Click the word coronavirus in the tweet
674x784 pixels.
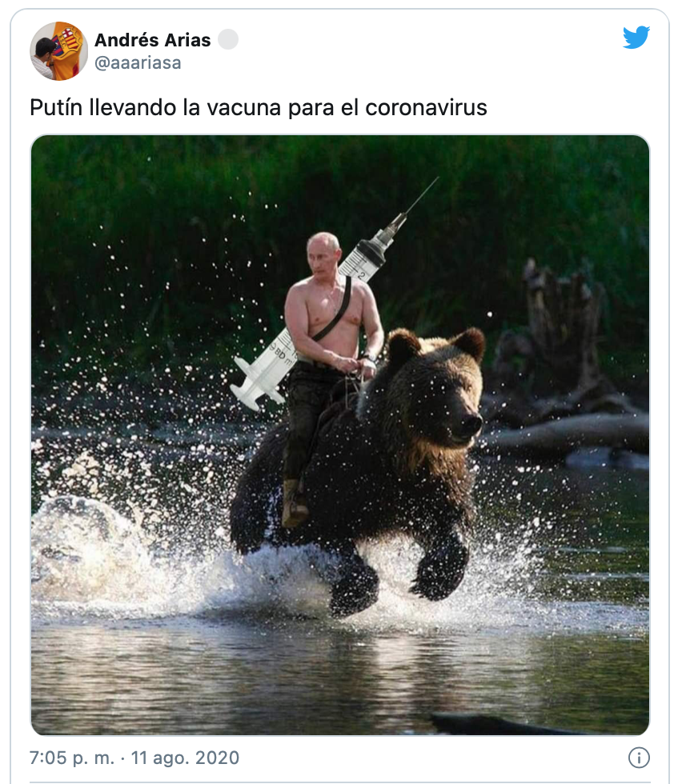427,107
